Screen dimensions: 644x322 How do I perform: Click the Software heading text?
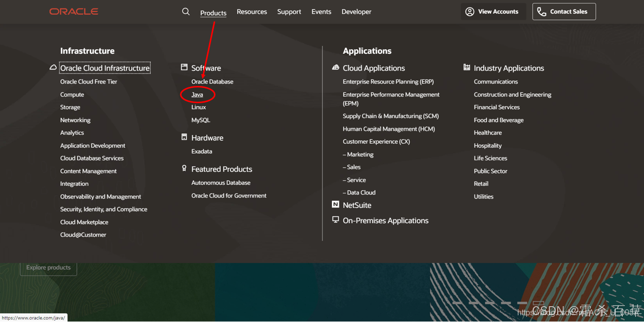[x=206, y=68]
